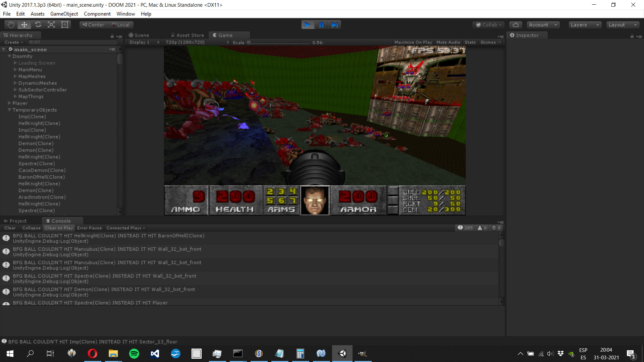Toggle pivot mode Center button
The image size is (644, 362).
[93, 25]
